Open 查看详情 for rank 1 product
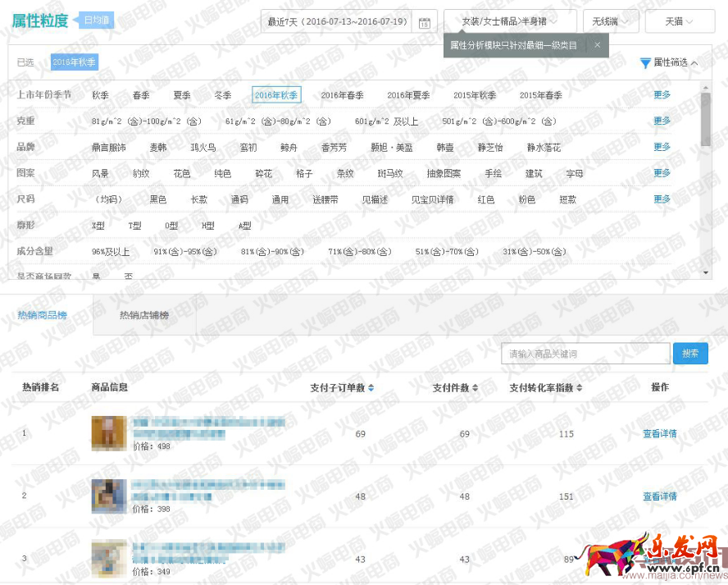The height and width of the screenshot is (585, 728). click(660, 433)
